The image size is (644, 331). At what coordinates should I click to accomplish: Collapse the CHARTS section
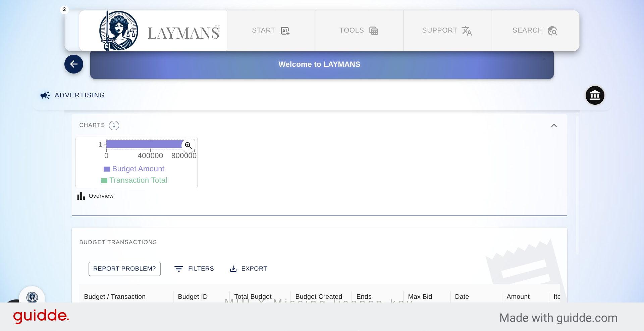point(554,125)
